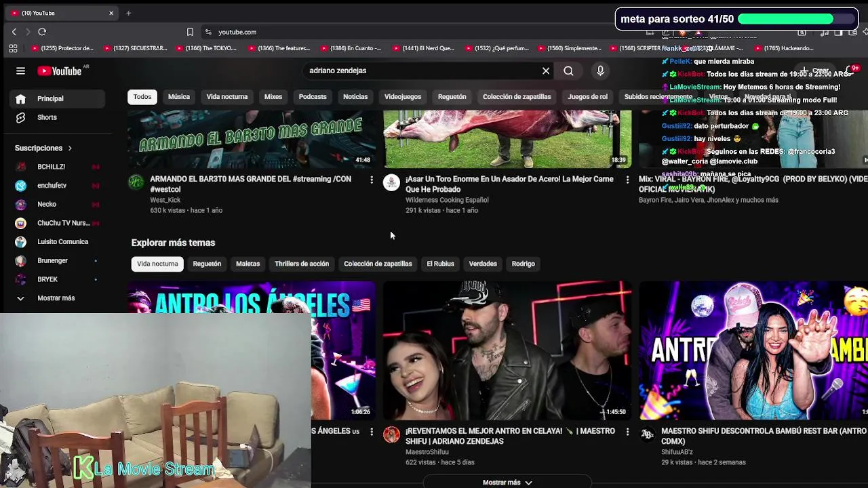This screenshot has width=868, height=488.
Task: Select Reguetón top filter chip
Action: [452, 97]
